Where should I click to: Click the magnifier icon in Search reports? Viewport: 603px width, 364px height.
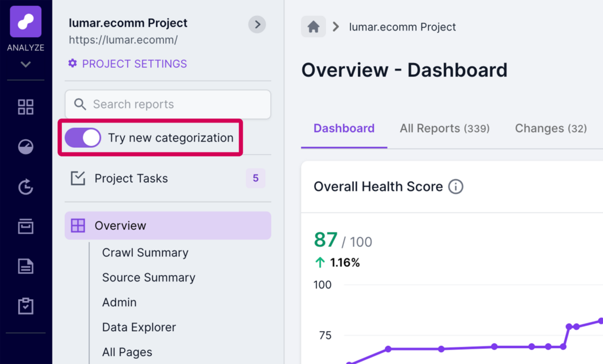[x=79, y=104]
